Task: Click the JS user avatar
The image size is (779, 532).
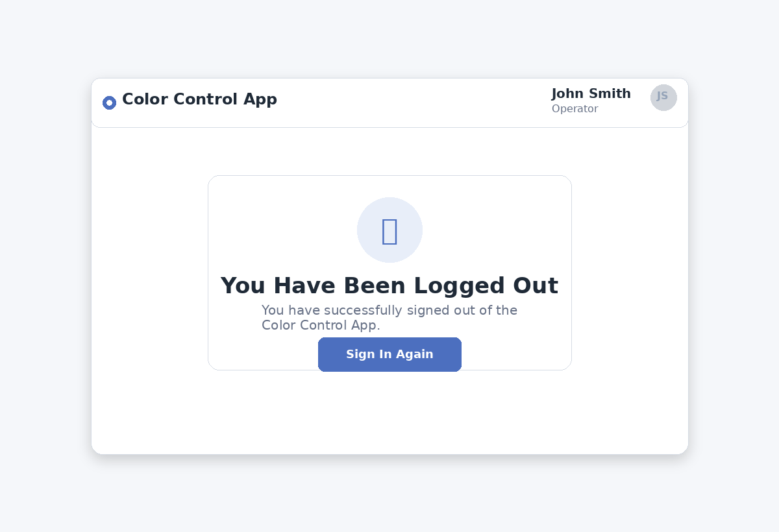Action: [x=663, y=97]
